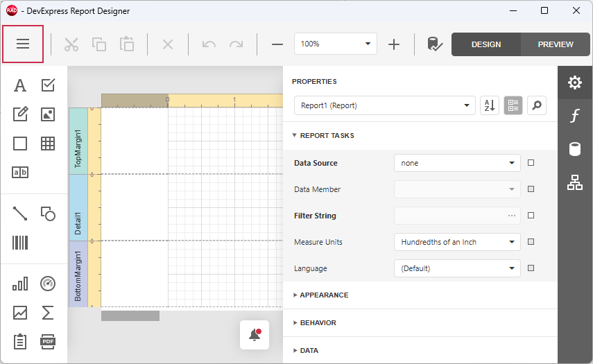Click the Filter String property marker square

tap(531, 215)
